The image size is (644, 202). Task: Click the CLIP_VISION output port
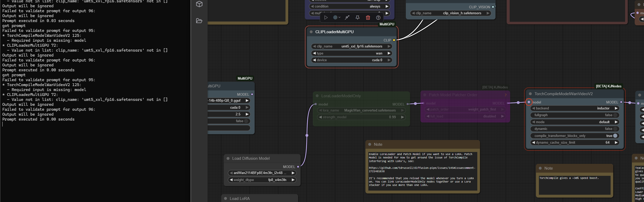(493, 7)
